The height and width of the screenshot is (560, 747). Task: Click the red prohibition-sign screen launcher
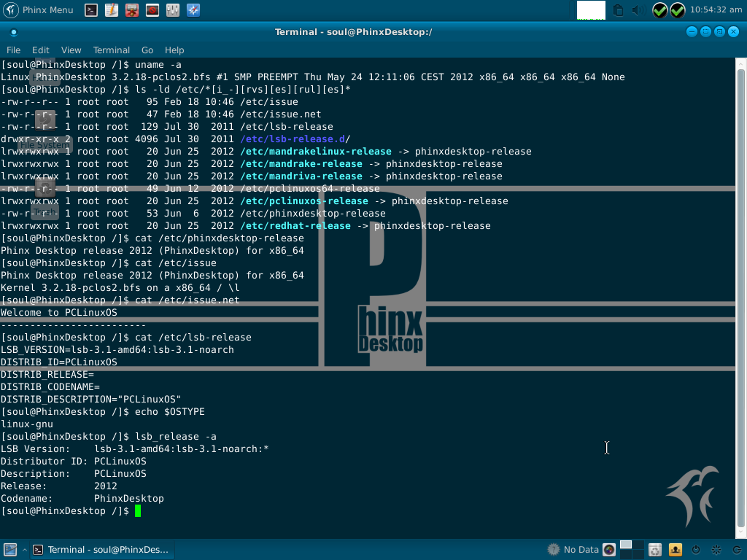152,10
